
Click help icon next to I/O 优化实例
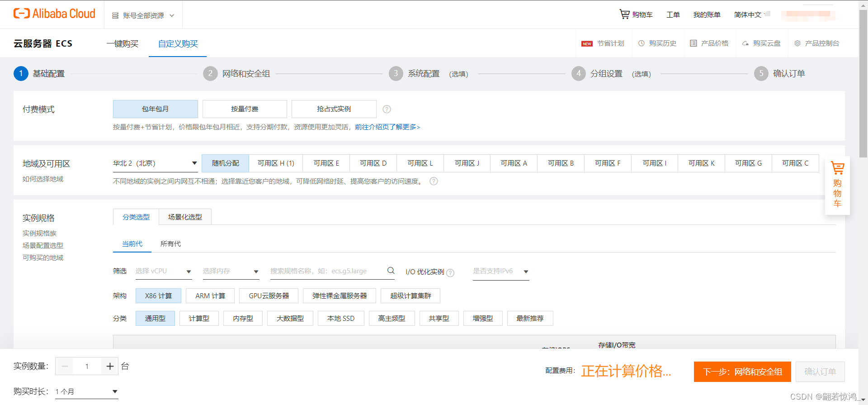[x=450, y=273]
